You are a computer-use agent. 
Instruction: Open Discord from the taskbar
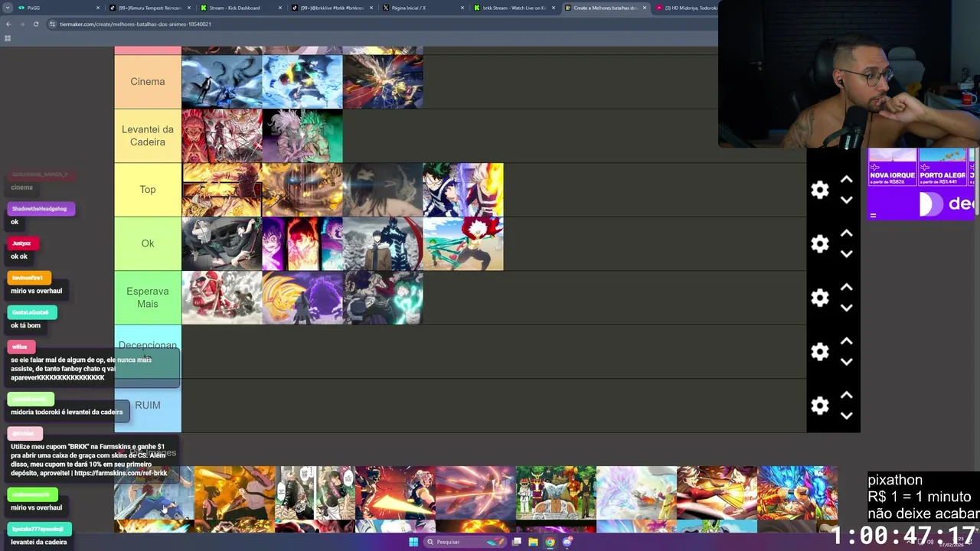(x=567, y=542)
